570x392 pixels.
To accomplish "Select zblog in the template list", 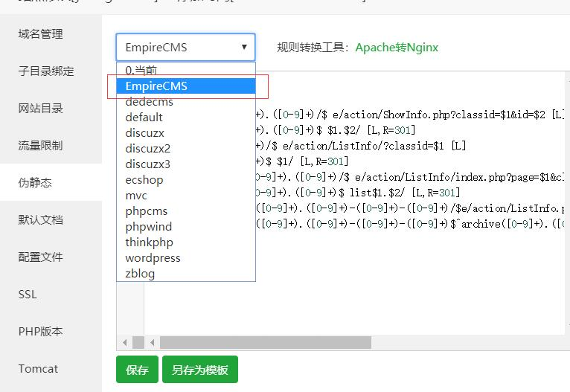I will [140, 273].
